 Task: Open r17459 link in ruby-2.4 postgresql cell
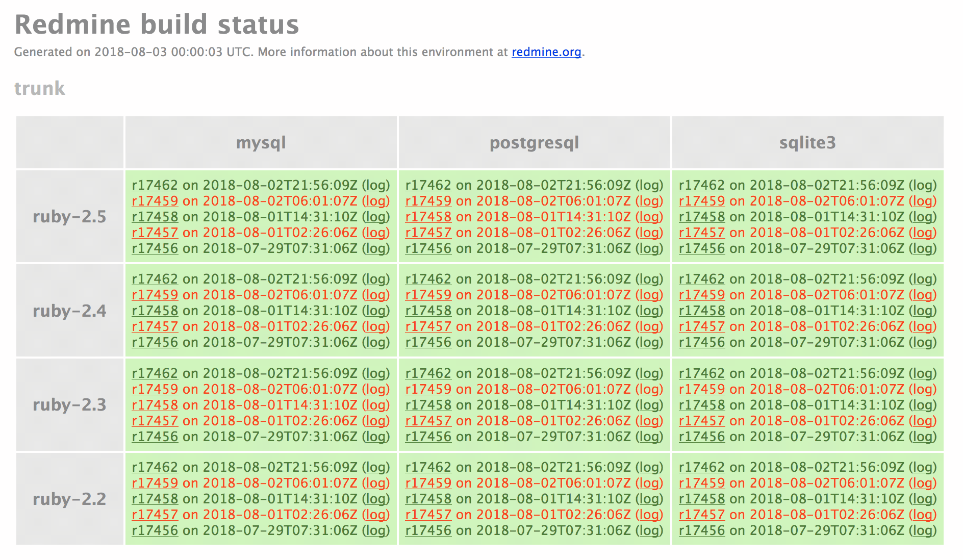(x=428, y=295)
